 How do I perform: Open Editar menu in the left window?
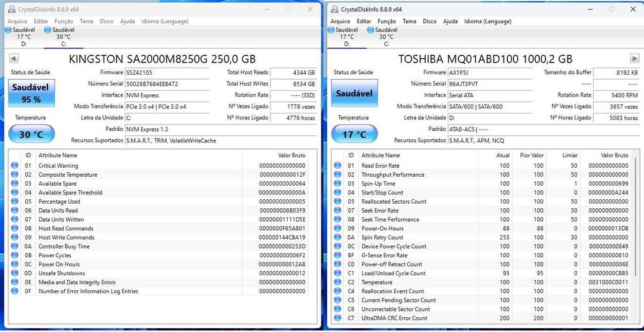[x=41, y=21]
